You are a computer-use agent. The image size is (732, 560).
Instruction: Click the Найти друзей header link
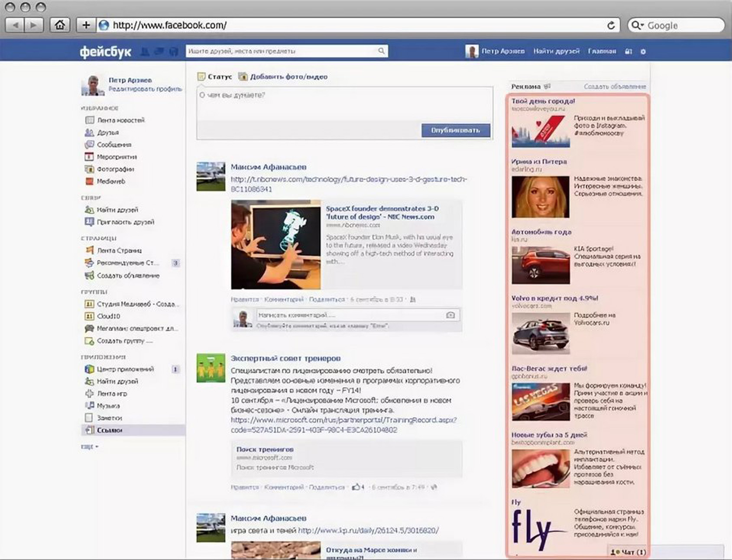556,51
